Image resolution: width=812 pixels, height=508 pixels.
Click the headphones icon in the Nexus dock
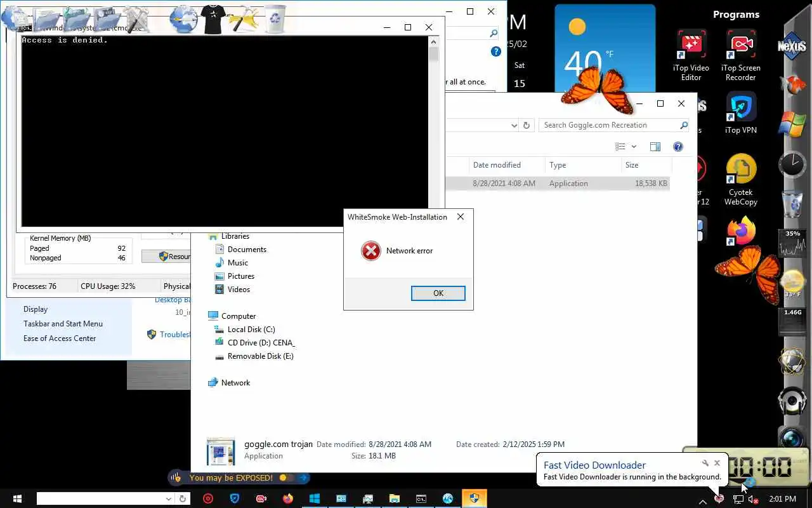point(792,400)
